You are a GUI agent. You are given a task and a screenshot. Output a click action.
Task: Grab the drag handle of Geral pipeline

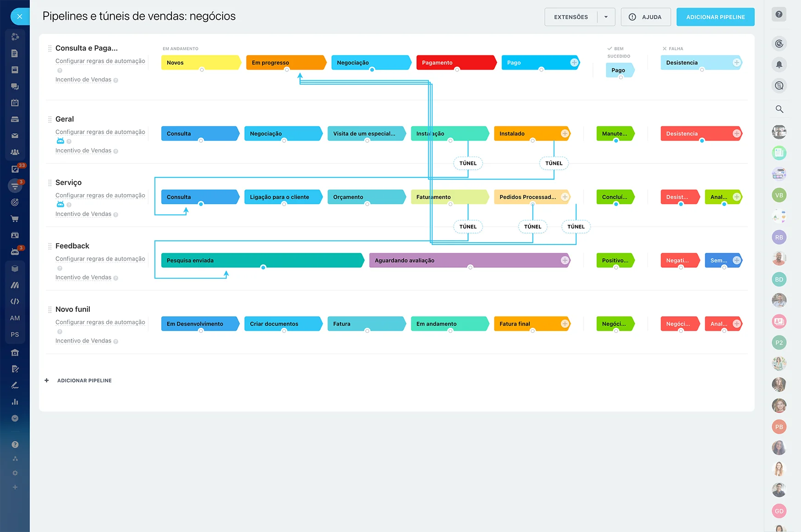click(50, 119)
